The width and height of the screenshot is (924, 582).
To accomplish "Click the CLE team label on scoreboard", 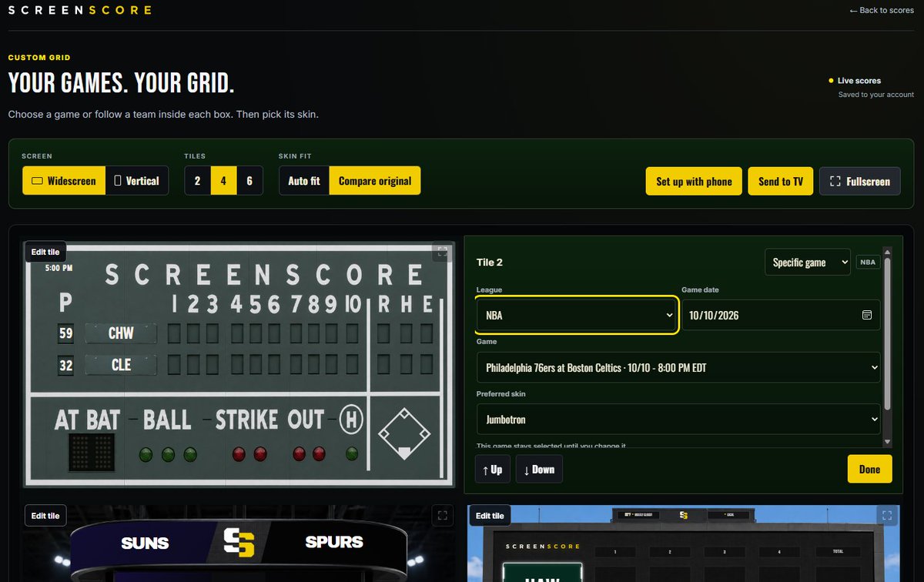I will point(121,365).
